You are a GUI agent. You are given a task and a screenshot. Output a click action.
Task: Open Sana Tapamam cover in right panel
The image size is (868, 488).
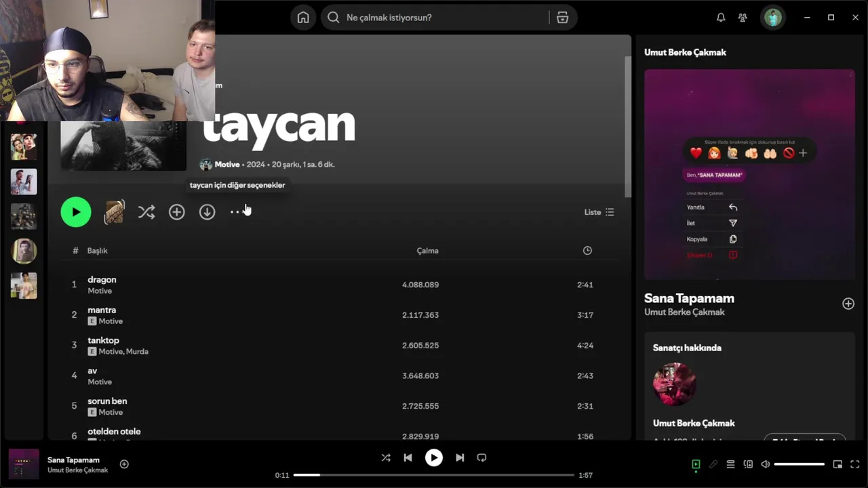pyautogui.click(x=749, y=174)
